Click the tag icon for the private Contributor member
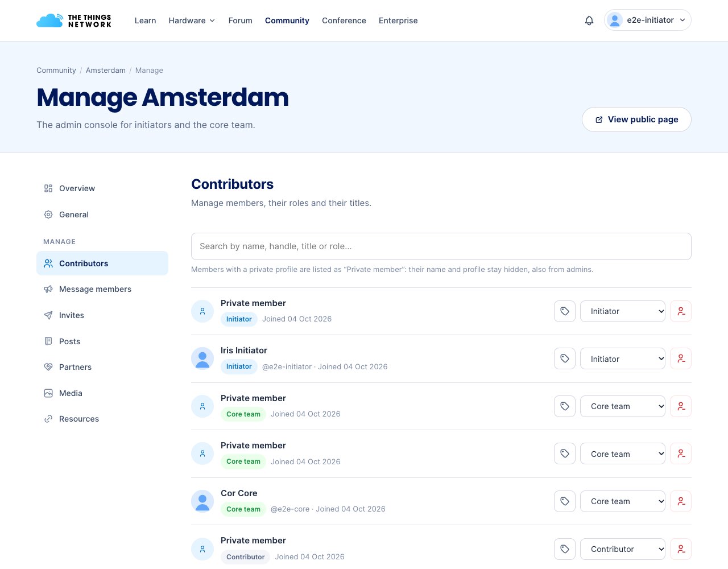Image resolution: width=728 pixels, height=569 pixels. click(565, 549)
